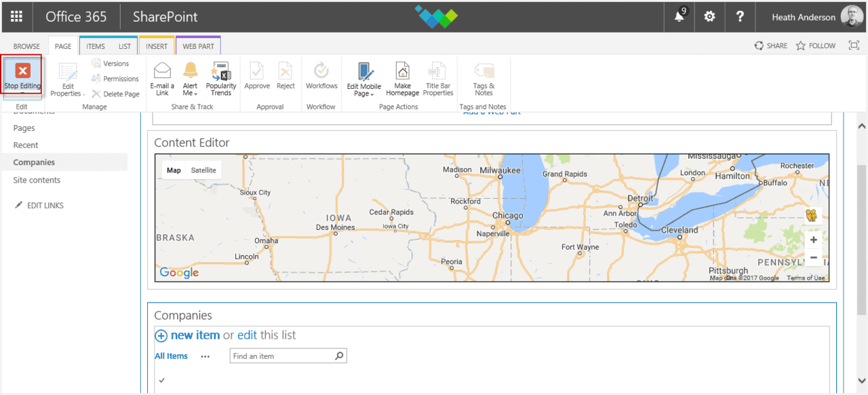Open the Office 365 app launcher
Image resolution: width=868 pixels, height=395 pixels.
tap(17, 17)
